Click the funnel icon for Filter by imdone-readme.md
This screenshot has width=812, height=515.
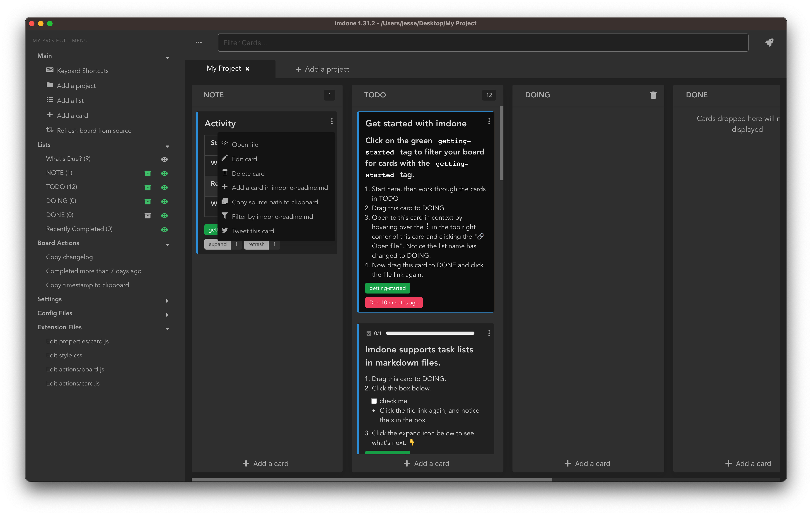(225, 216)
